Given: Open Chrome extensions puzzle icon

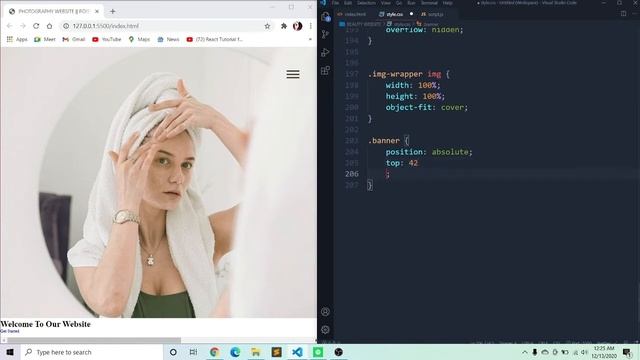Looking at the screenshot, I should tap(284, 26).
